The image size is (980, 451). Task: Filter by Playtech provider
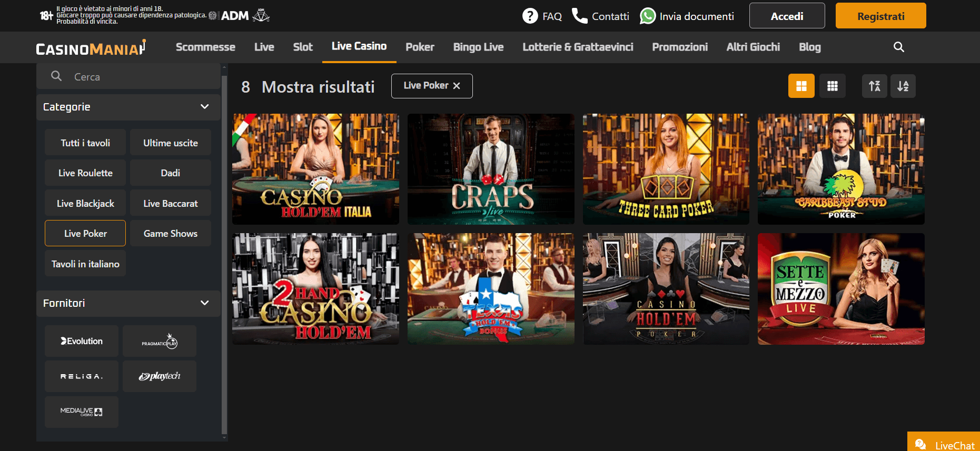point(160,376)
